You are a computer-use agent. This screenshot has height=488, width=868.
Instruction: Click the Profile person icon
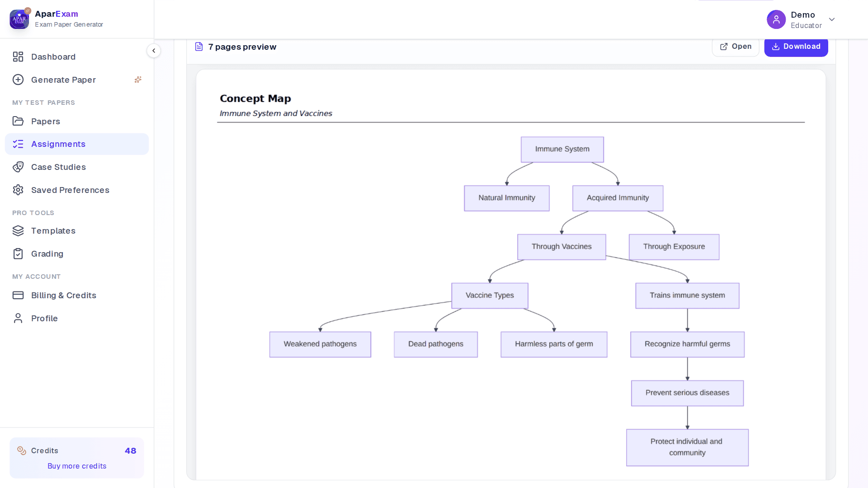tap(18, 319)
